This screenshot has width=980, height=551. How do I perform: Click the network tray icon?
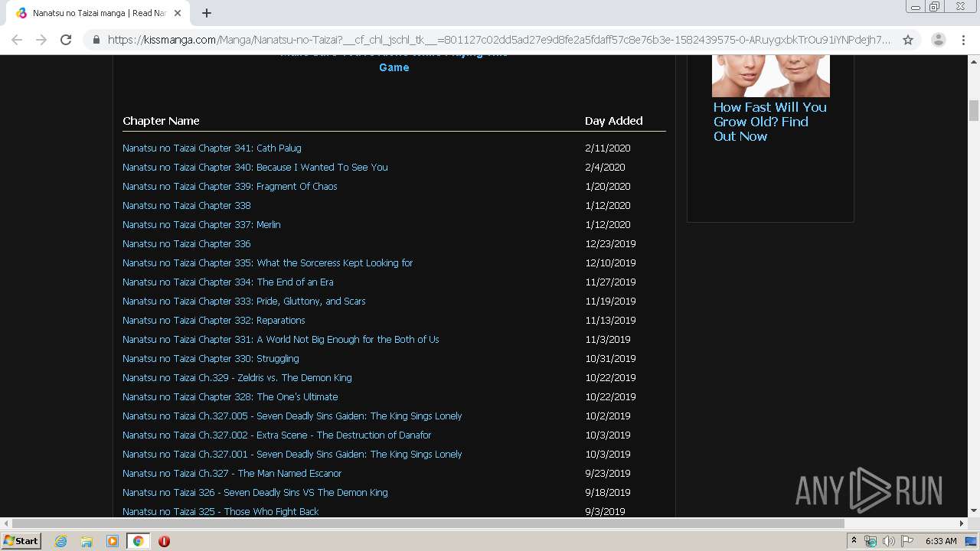(871, 541)
